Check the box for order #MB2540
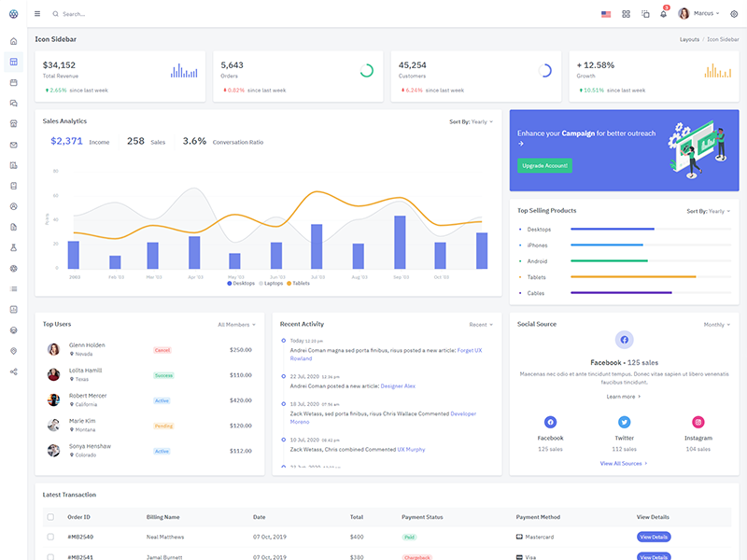 click(x=50, y=537)
